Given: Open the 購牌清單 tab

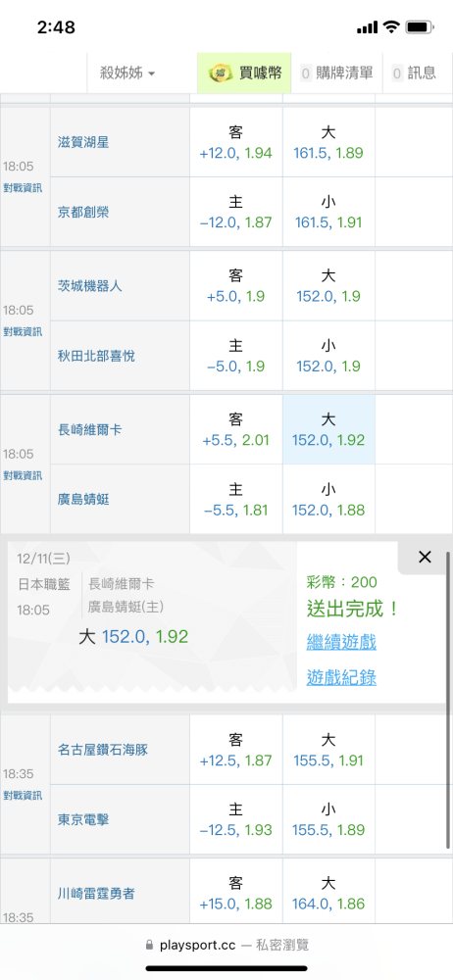Looking at the screenshot, I should (x=337, y=73).
